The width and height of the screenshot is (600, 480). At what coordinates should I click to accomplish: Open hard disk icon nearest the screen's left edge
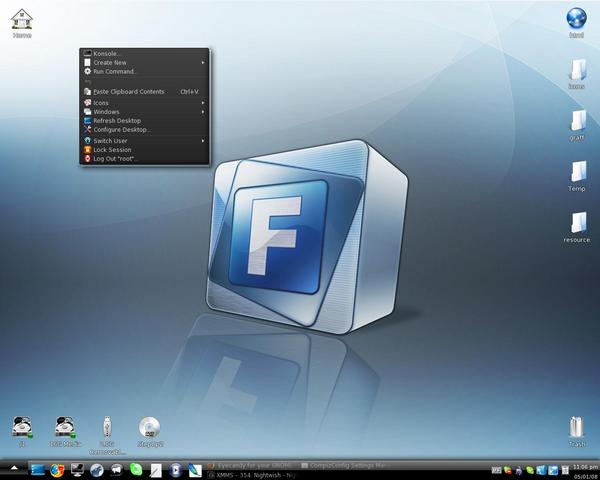[22, 432]
